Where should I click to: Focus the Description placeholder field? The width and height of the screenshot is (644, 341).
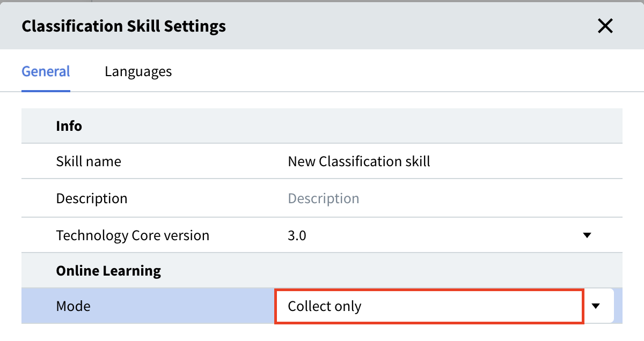[x=323, y=198]
